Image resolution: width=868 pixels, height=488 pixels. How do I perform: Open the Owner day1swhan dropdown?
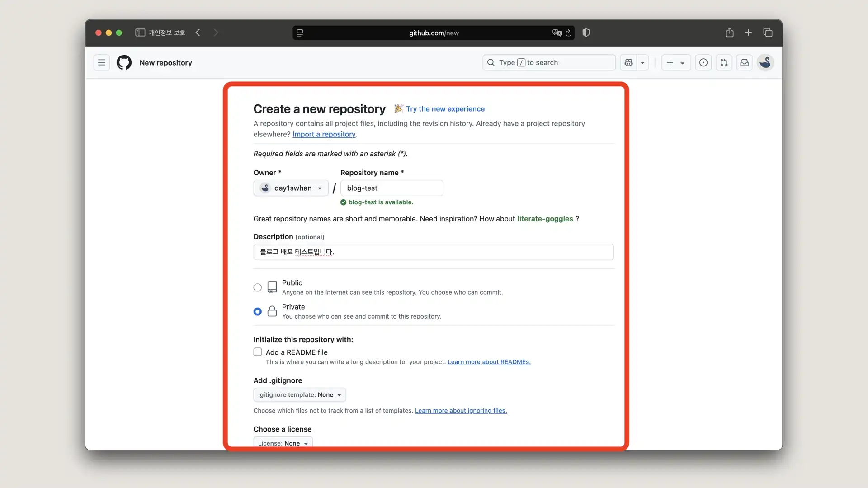click(x=291, y=188)
